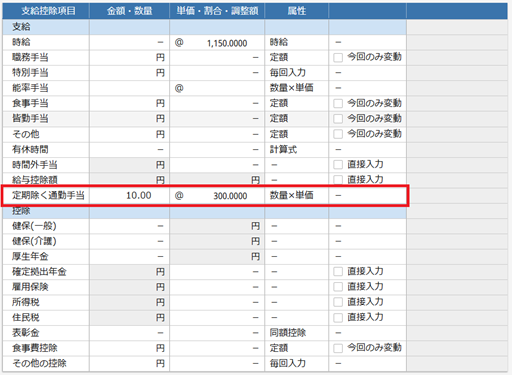Select the 特別手当 row label
Image resolution: width=512 pixels, height=375 pixels.
coord(30,73)
